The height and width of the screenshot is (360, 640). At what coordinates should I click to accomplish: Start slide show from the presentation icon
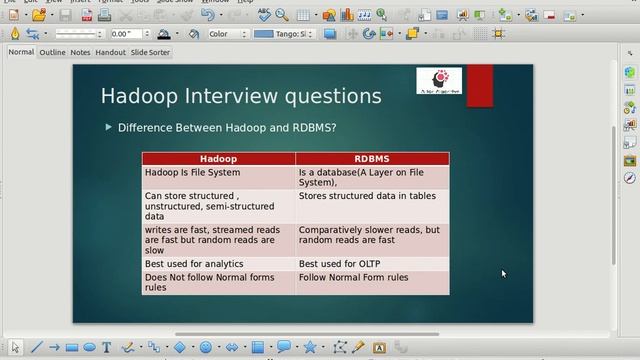pyautogui.click(x=462, y=15)
